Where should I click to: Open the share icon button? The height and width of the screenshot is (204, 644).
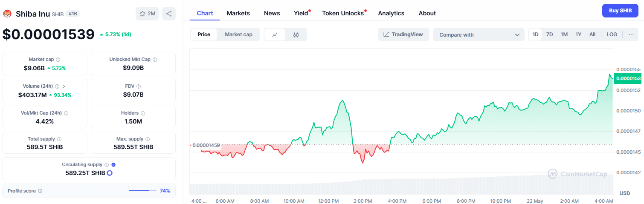tap(169, 14)
